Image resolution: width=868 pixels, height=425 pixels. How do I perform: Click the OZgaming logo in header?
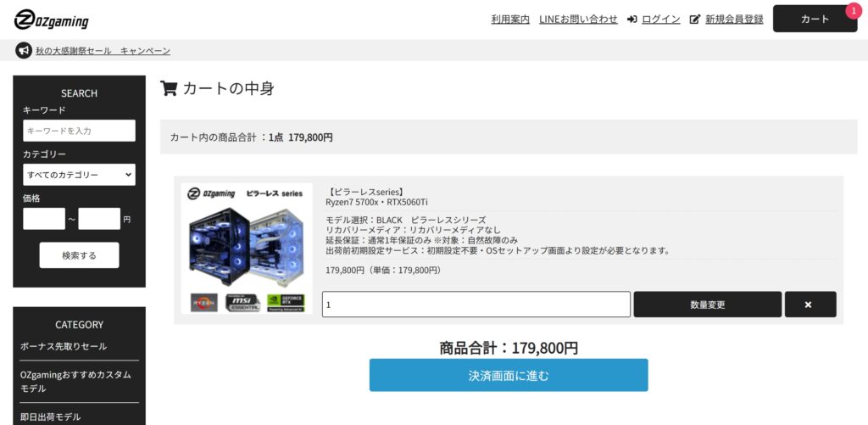pyautogui.click(x=51, y=20)
